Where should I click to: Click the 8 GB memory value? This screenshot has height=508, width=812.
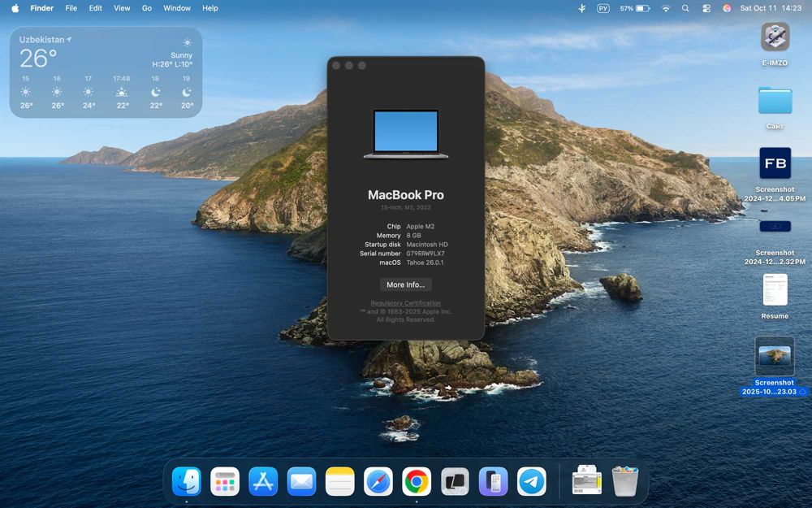point(413,236)
